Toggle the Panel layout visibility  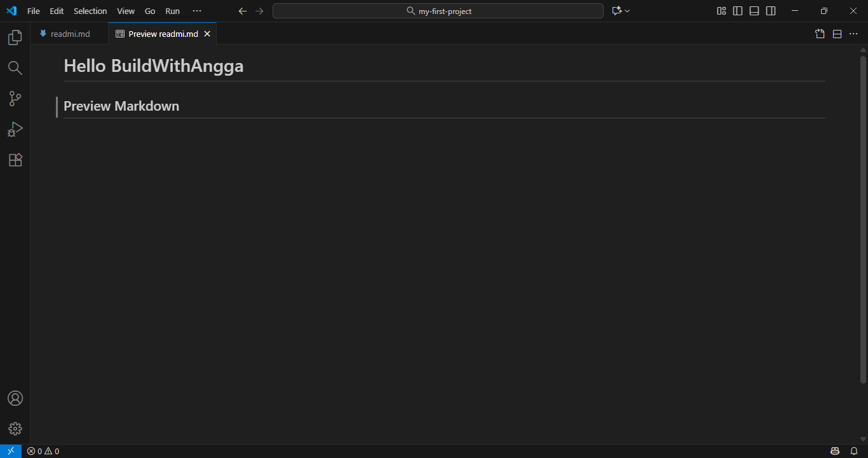pyautogui.click(x=754, y=10)
